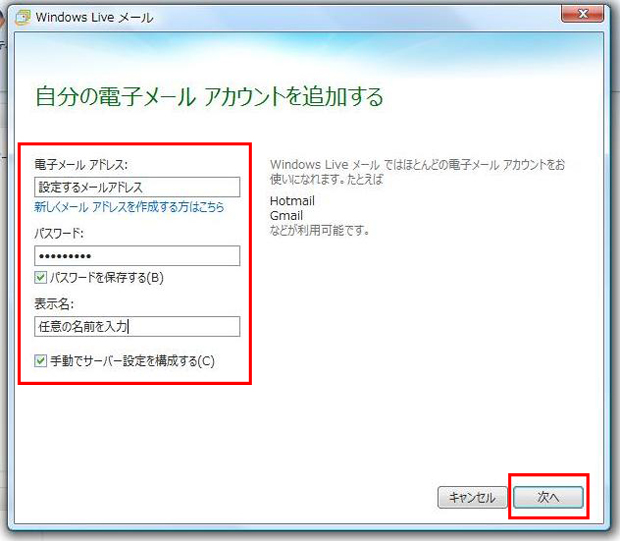
Task: Click the 自分の電子メール アカウントを追加する heading
Action: pyautogui.click(x=209, y=96)
